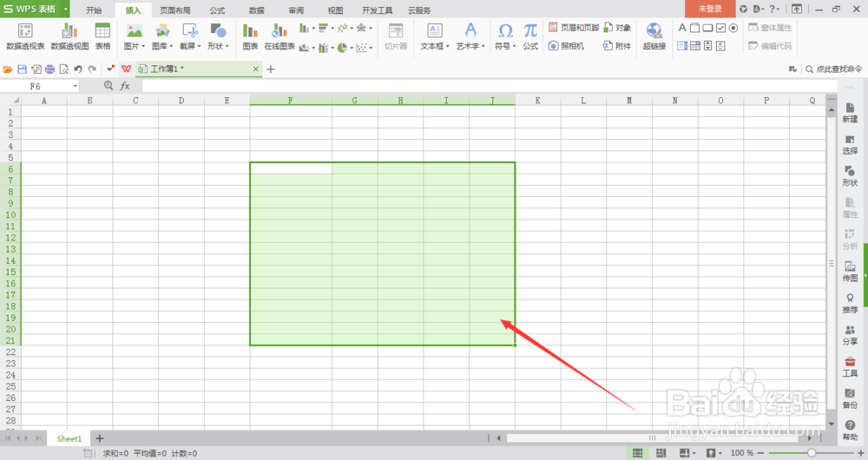The image size is (868, 460).
Task: Undo the last action
Action: coord(78,69)
